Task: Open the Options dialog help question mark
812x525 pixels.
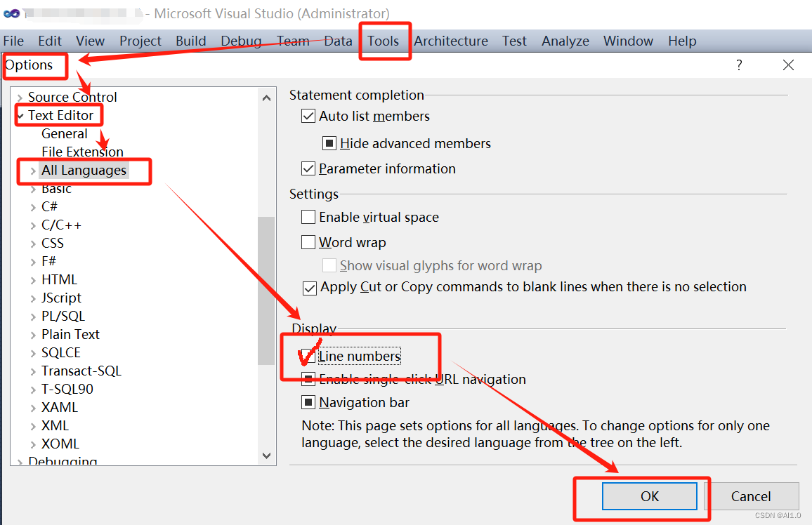Action: (739, 65)
